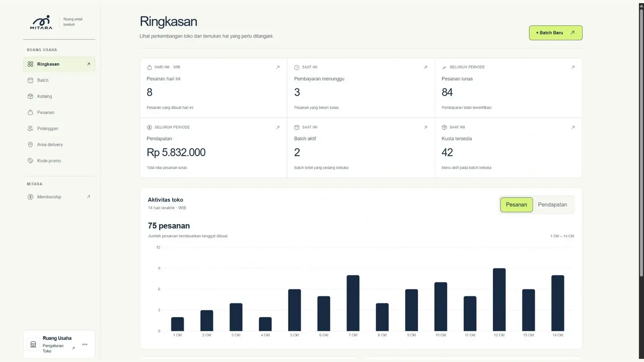Viewport: 644px width, 362px height.
Task: Switch chart to Pendapatan view
Action: [x=552, y=205]
